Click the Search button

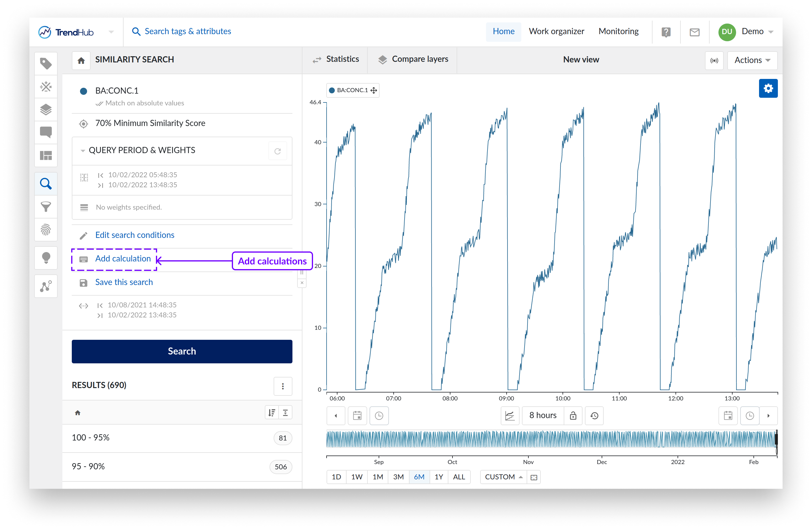pyautogui.click(x=182, y=351)
